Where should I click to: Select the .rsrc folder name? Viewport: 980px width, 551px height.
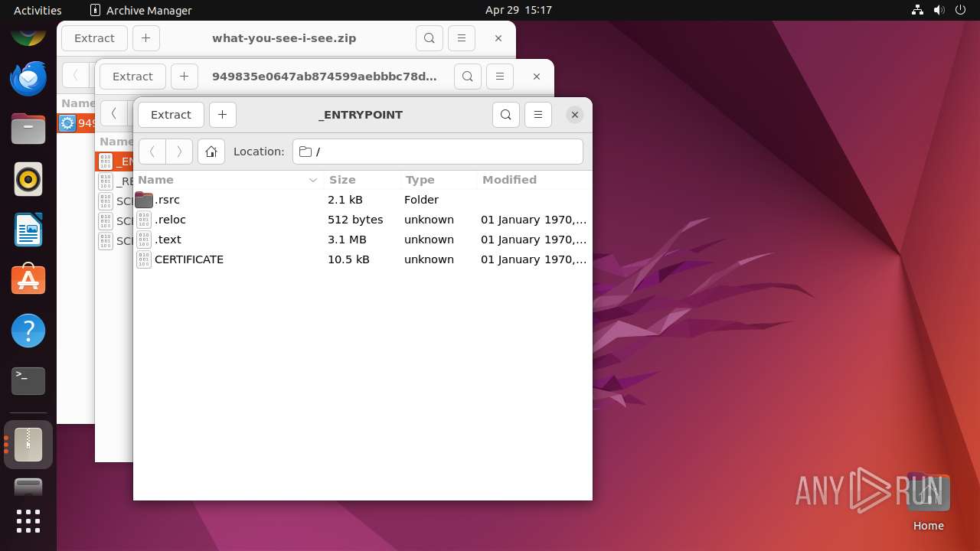pyautogui.click(x=167, y=200)
